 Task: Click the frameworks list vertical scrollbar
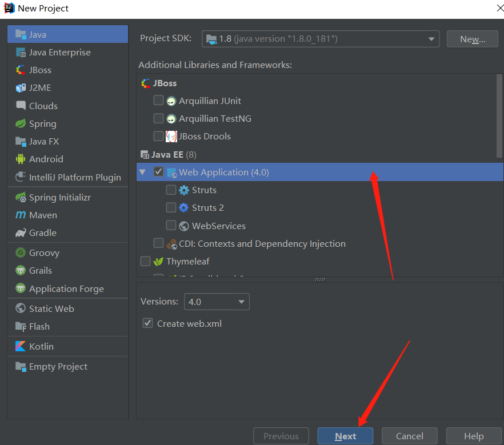[x=499, y=115]
